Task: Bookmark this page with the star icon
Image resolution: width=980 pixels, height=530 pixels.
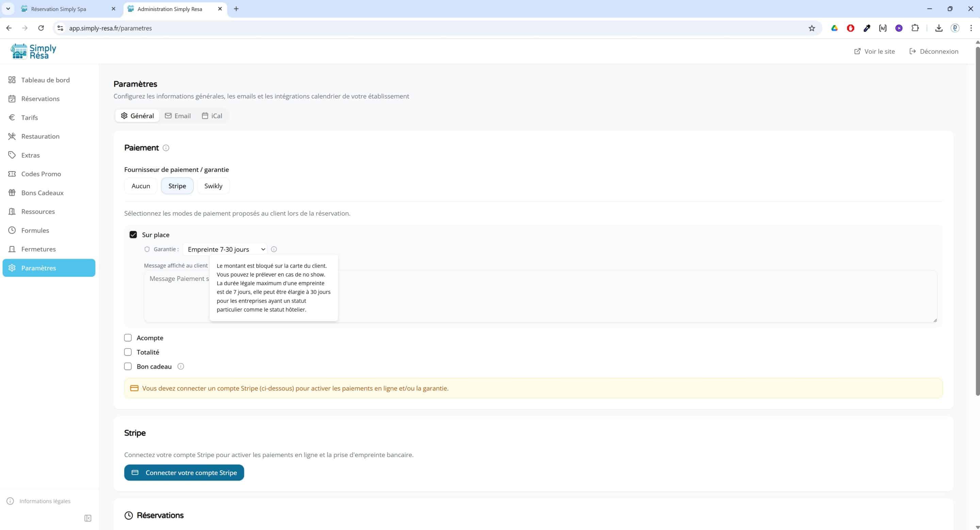Action: (x=812, y=28)
